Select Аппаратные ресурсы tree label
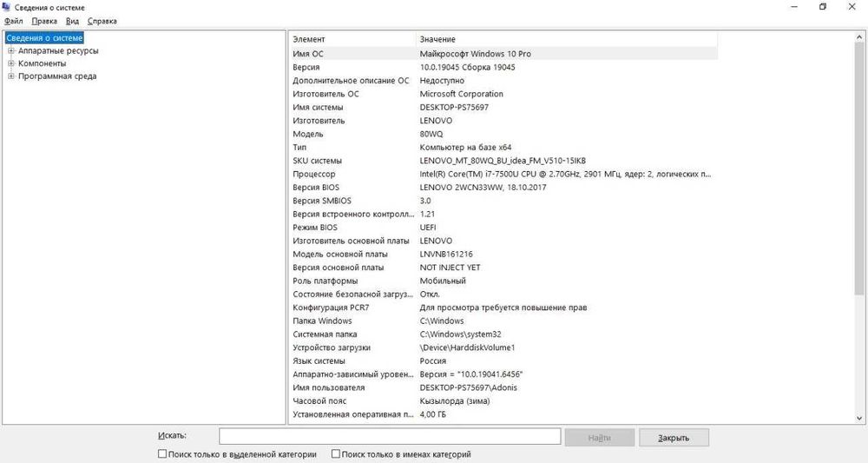This screenshot has width=868, height=463. (58, 50)
